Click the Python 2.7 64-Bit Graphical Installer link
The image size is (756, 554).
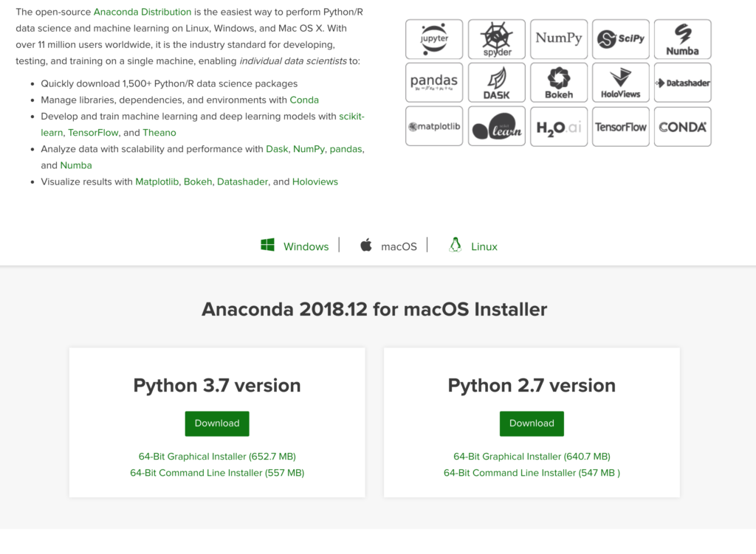coord(532,456)
